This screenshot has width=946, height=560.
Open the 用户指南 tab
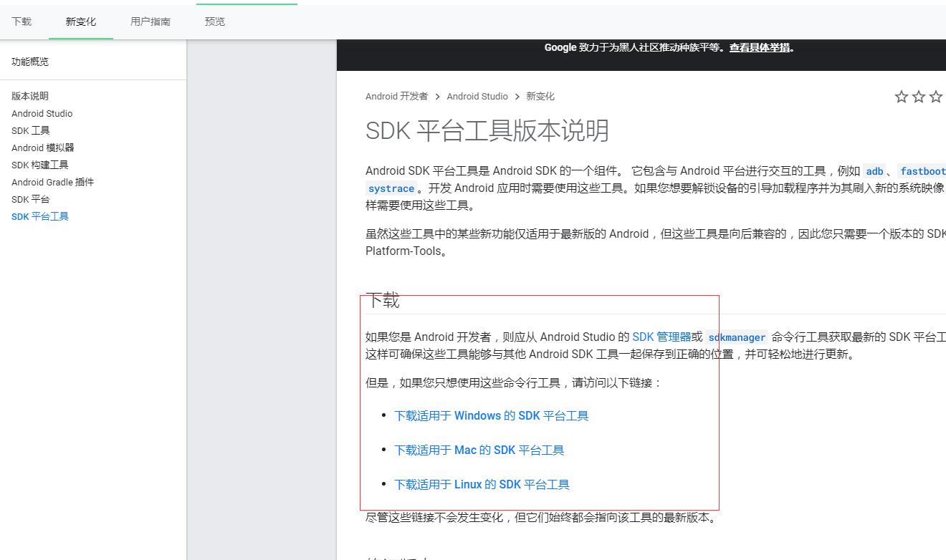click(x=150, y=21)
